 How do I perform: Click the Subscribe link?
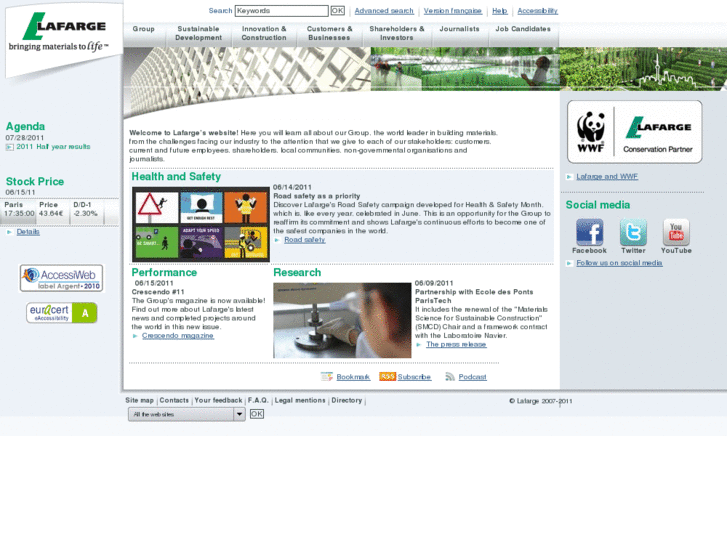click(x=414, y=377)
